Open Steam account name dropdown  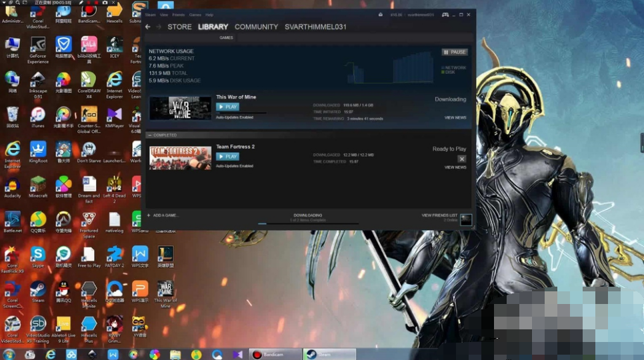point(421,15)
